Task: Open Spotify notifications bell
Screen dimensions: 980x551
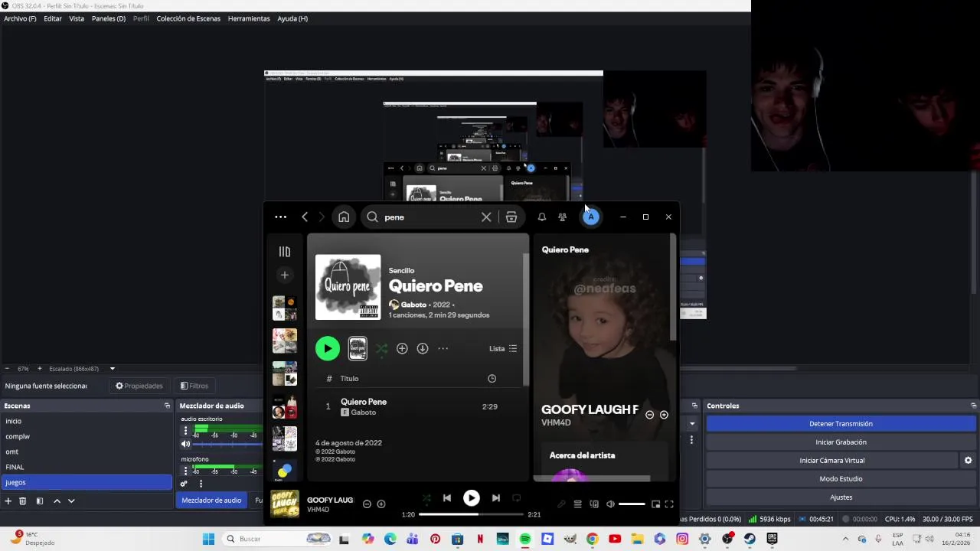Action: point(541,217)
